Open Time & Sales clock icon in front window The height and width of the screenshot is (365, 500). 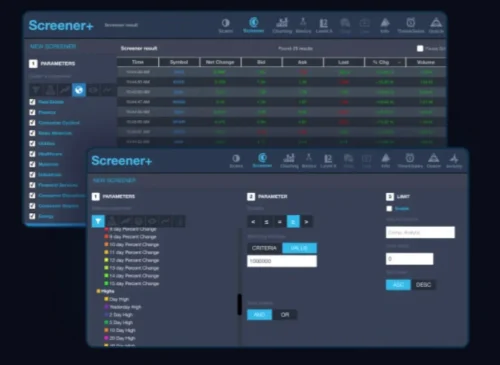point(410,160)
